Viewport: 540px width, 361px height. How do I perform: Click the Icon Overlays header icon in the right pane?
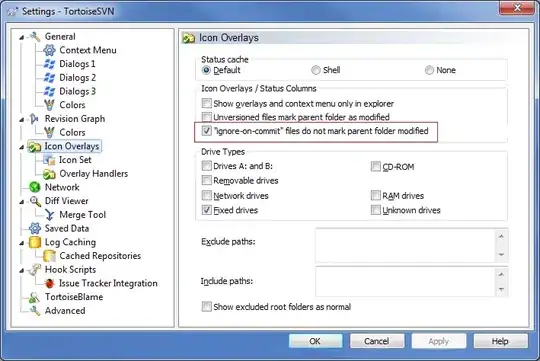[x=188, y=38]
